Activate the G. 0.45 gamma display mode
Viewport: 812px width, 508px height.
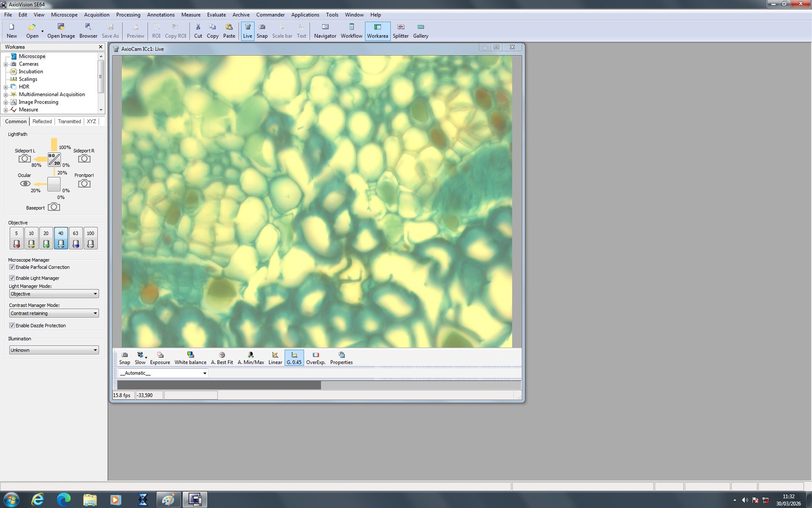294,357
